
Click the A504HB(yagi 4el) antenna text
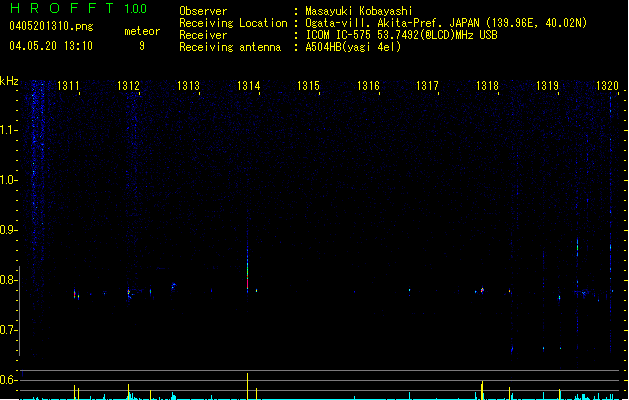[353, 47]
